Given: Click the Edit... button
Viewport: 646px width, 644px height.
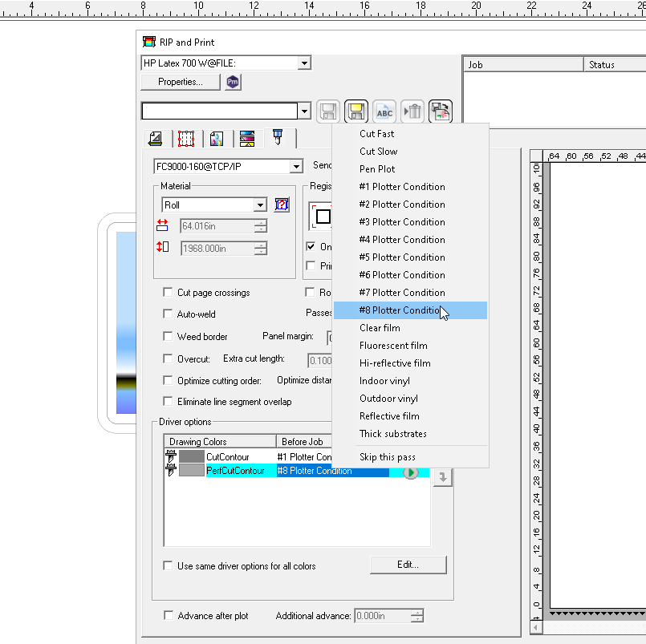Looking at the screenshot, I should (x=408, y=565).
